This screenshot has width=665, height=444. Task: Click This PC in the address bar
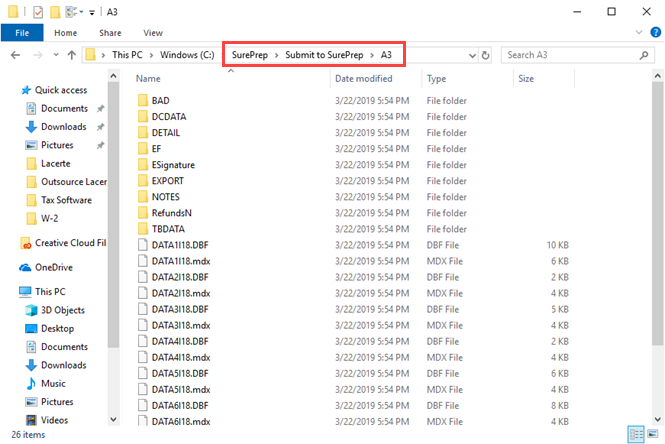(127, 55)
